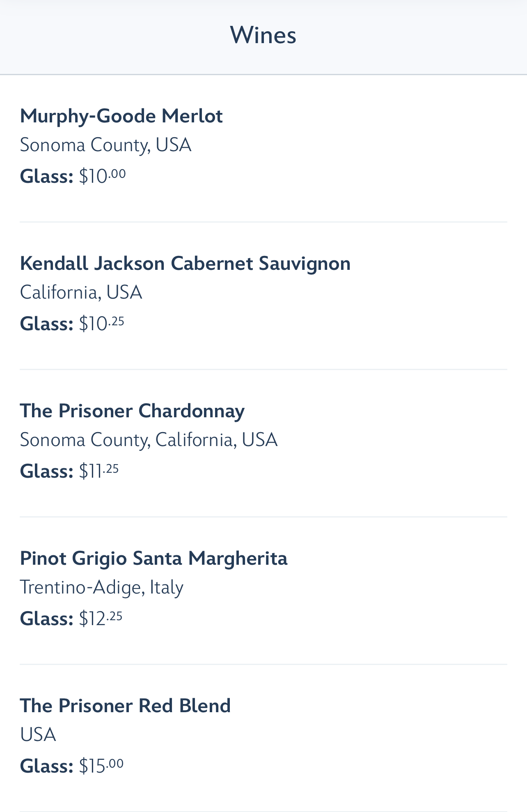Click the Trentino-Adige, Italy region
The width and height of the screenshot is (527, 812).
coord(101,588)
